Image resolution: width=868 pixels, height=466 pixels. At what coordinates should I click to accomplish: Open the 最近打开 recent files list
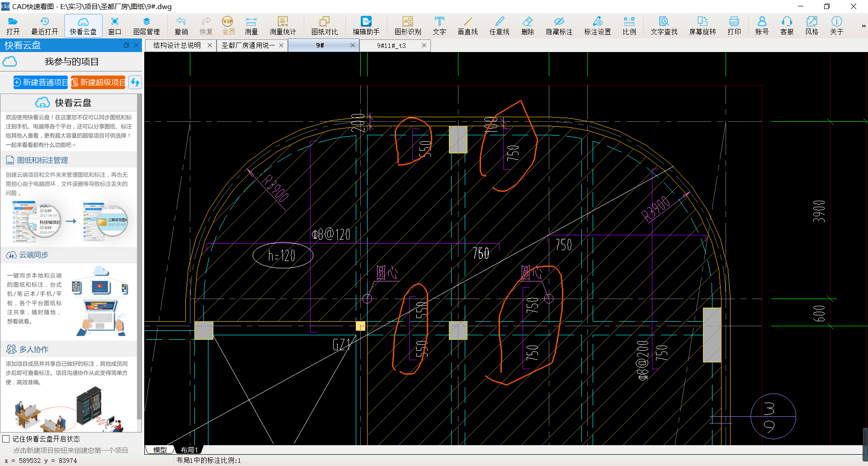pyautogui.click(x=44, y=26)
